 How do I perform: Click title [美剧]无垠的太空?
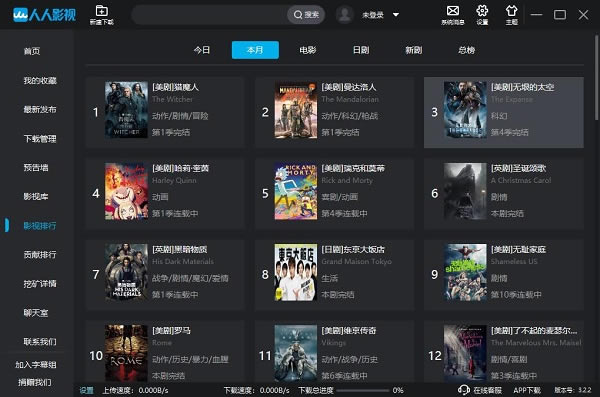522,87
